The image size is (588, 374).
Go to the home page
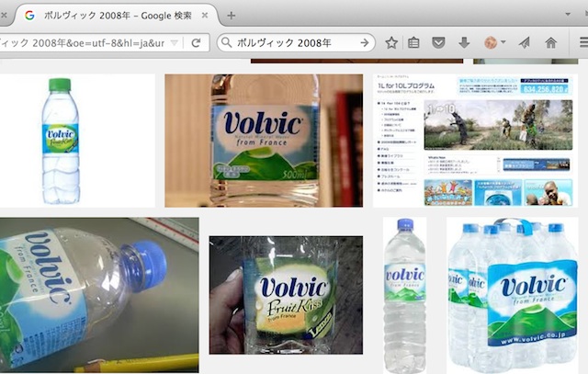pyautogui.click(x=550, y=43)
